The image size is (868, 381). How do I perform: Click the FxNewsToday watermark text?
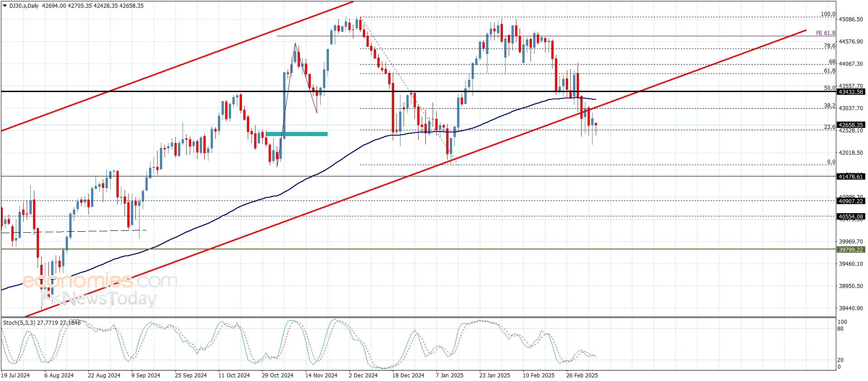(x=98, y=298)
